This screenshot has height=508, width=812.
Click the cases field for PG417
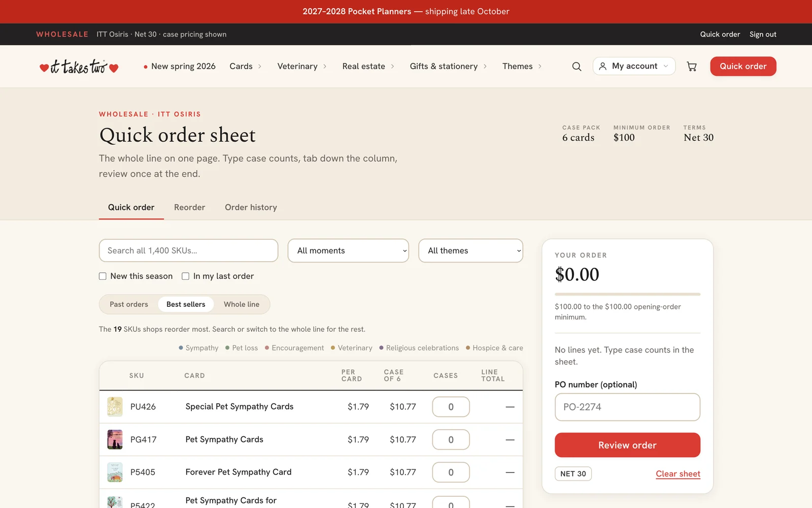point(451,440)
